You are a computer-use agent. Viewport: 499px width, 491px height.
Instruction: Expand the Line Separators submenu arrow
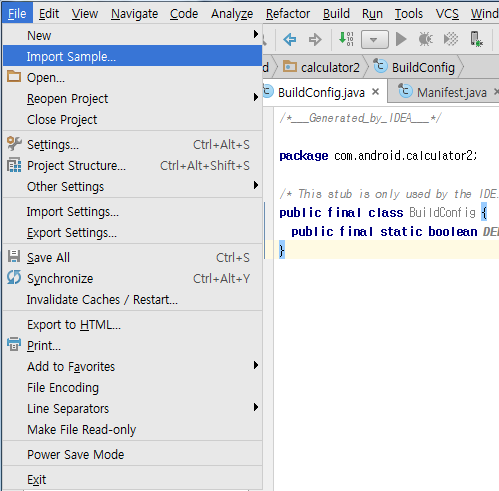click(x=256, y=407)
